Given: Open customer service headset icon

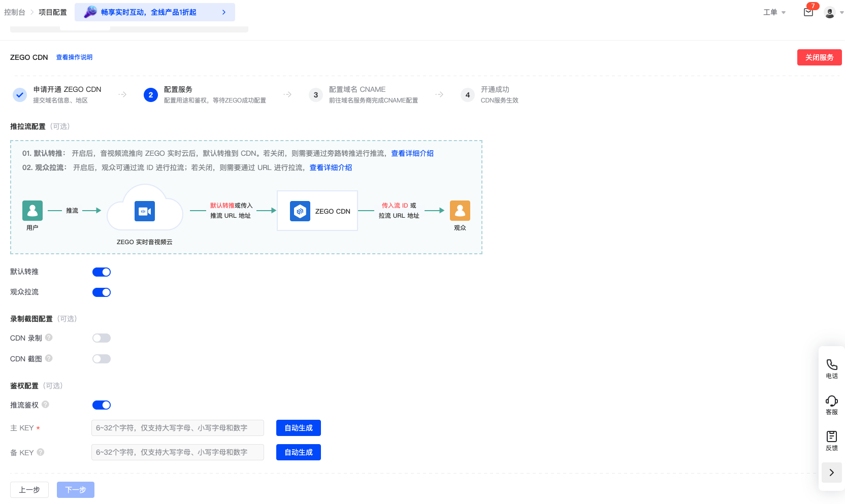Looking at the screenshot, I should click(x=831, y=401).
